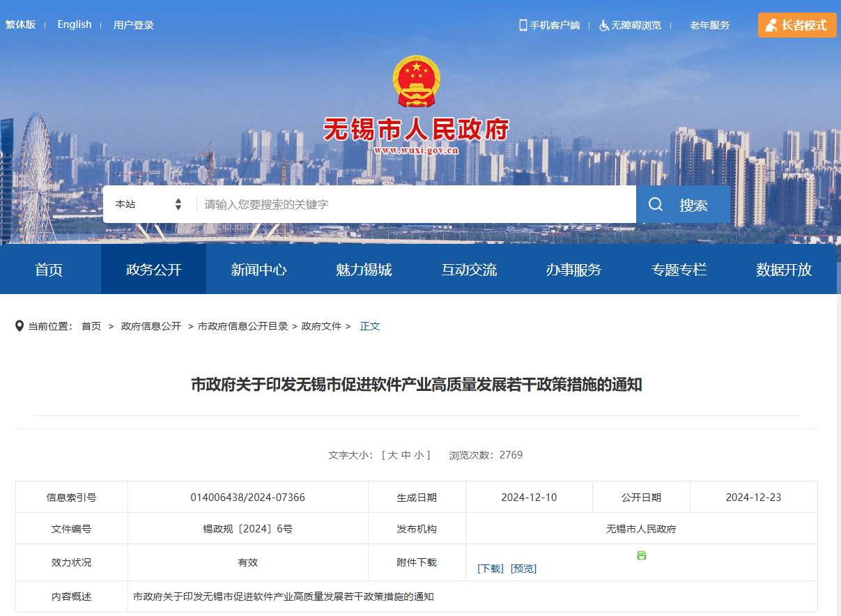Click the elder figure icon on 长者模式 button

[771, 24]
